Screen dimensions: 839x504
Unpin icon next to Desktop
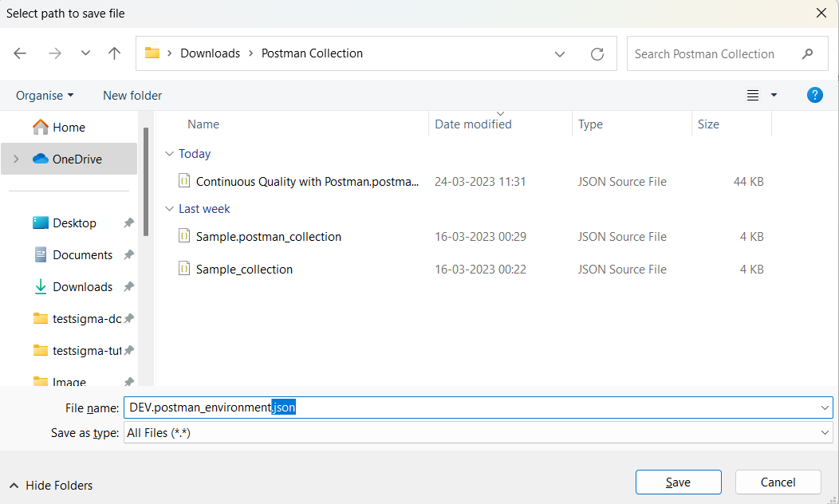(129, 223)
